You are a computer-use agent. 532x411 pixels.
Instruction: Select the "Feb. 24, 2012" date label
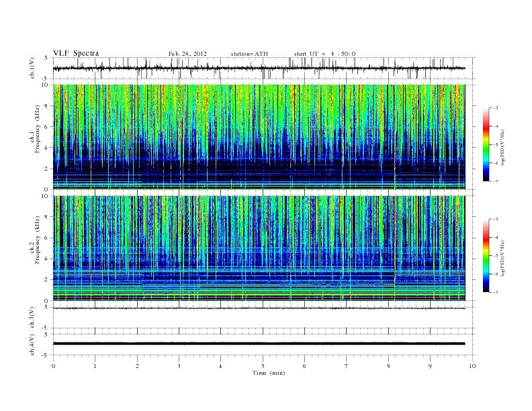click(187, 54)
